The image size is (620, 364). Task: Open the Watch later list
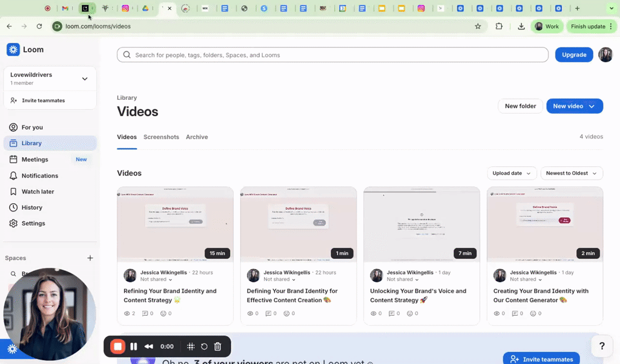tap(50, 192)
